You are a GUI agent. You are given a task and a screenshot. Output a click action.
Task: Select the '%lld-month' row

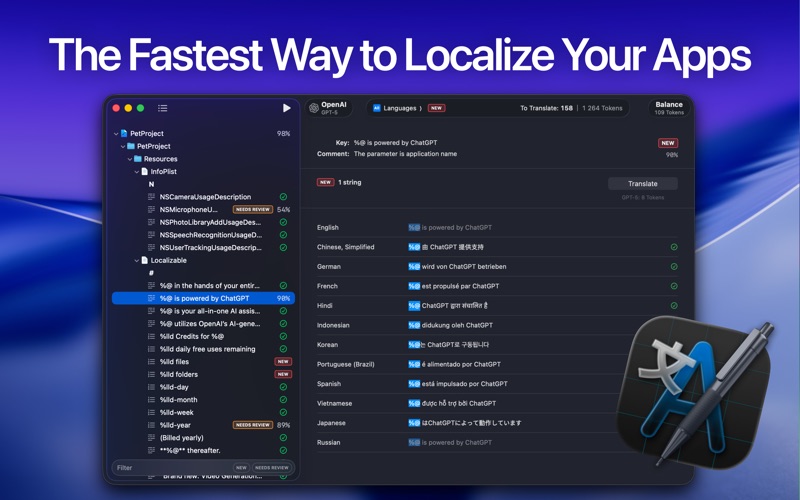[203, 400]
